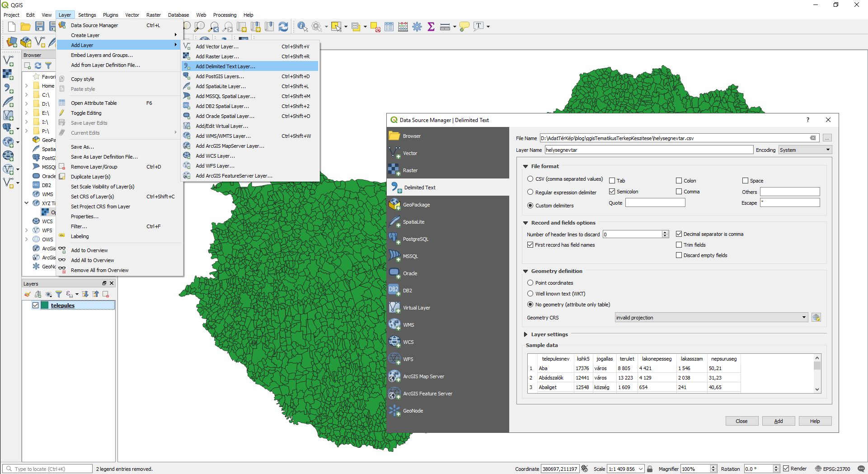Uncheck the Semicolon delimiter checkbox
Screen dimensions: 868x474
[612, 192]
